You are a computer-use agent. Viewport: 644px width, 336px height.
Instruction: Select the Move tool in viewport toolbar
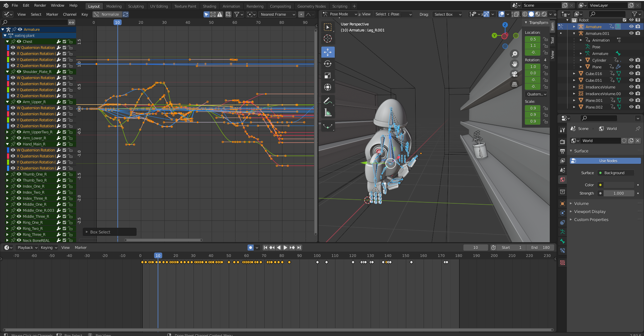click(328, 52)
